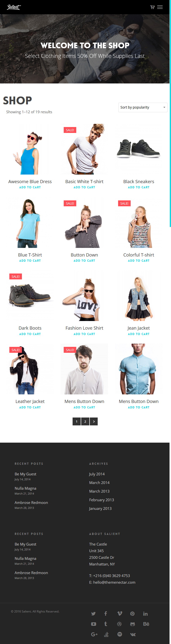This screenshot has height=644, width=171.
Task: Add Black Sneakers to cart
Action: [139, 187]
